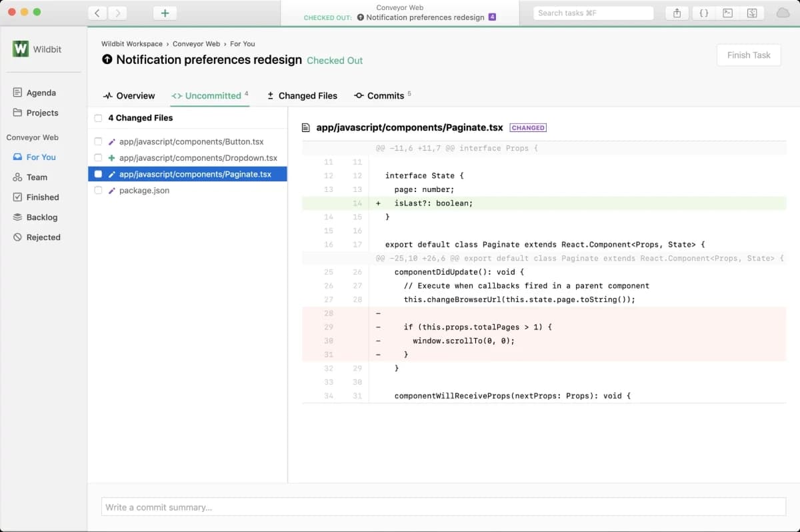Select package.json in the file list
This screenshot has height=532, width=800.
[x=144, y=191]
